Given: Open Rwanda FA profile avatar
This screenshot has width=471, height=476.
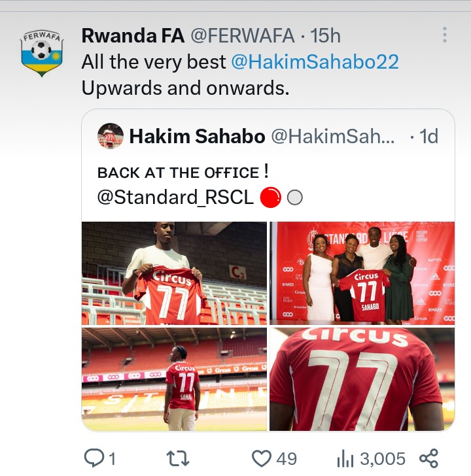Looking at the screenshot, I should 42,54.
